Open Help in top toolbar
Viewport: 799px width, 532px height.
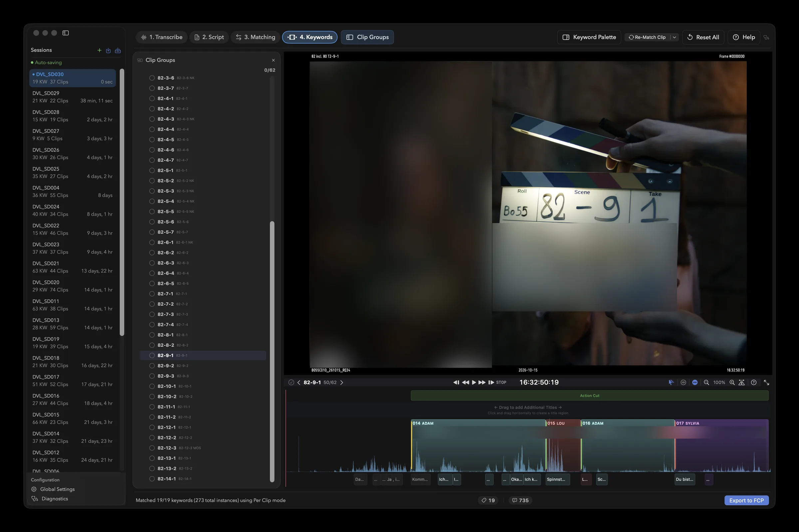pos(744,37)
